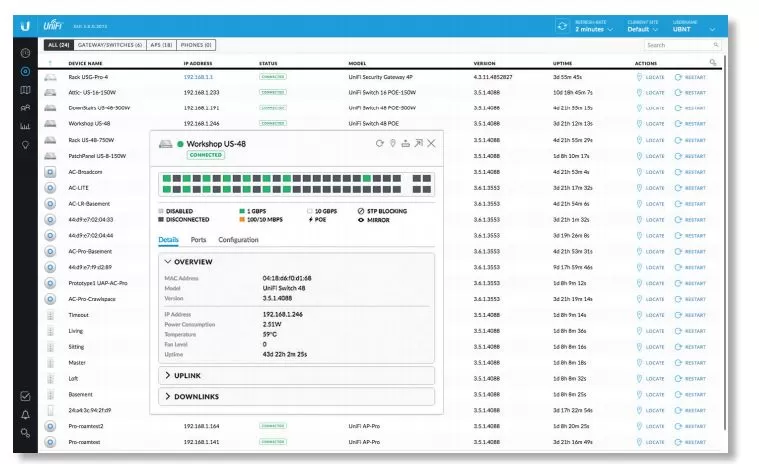
Task: Pop out the Workshop US-48 panel
Action: [x=419, y=143]
